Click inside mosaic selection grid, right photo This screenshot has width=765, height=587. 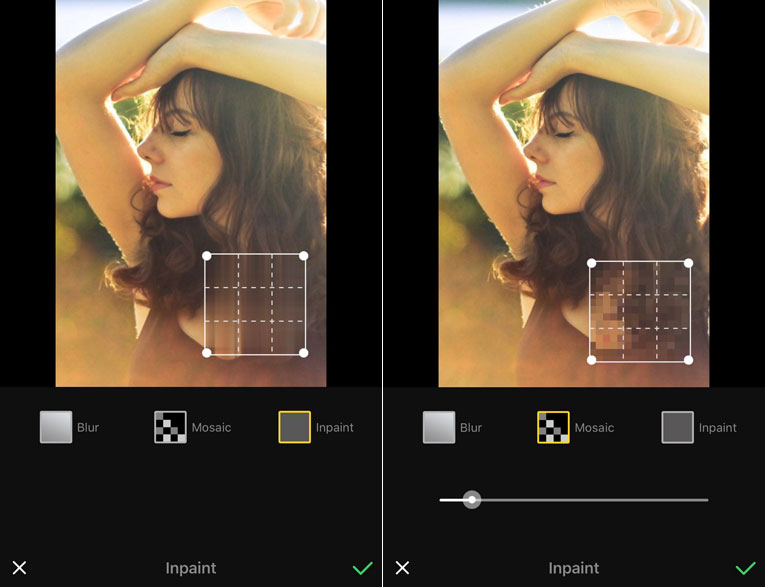click(640, 311)
